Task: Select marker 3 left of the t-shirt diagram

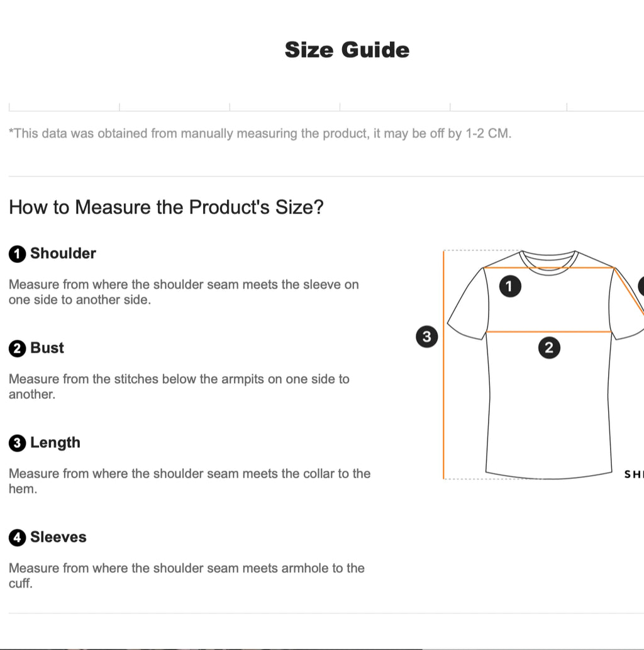Action: click(427, 337)
